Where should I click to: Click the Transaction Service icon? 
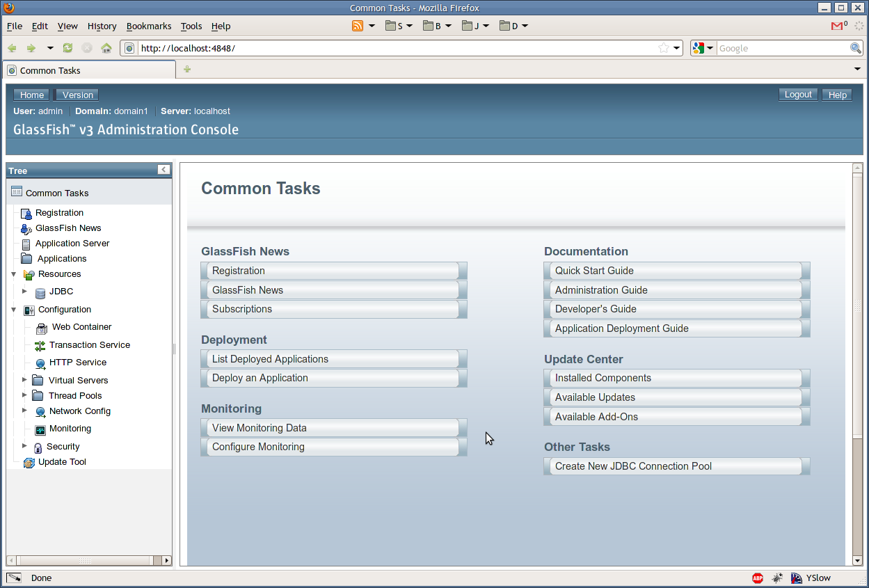(x=40, y=346)
